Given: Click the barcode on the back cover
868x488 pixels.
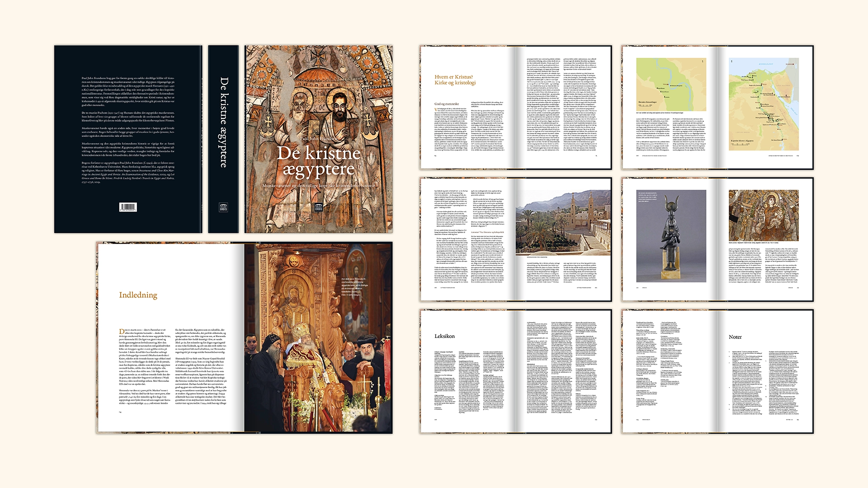Looking at the screenshot, I should [x=128, y=207].
